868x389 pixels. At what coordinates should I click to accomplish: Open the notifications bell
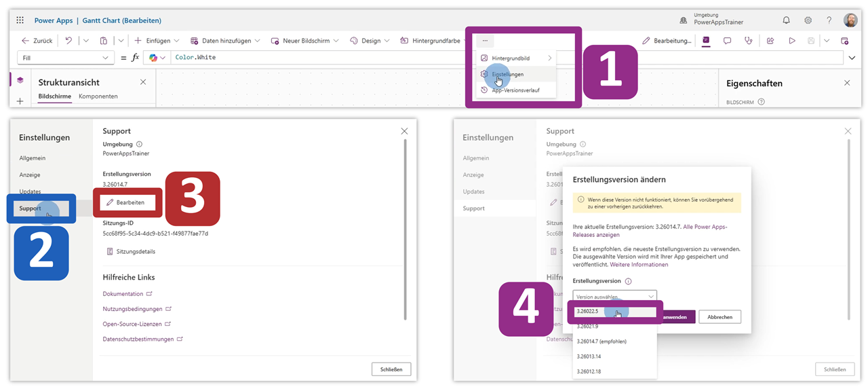coord(786,20)
